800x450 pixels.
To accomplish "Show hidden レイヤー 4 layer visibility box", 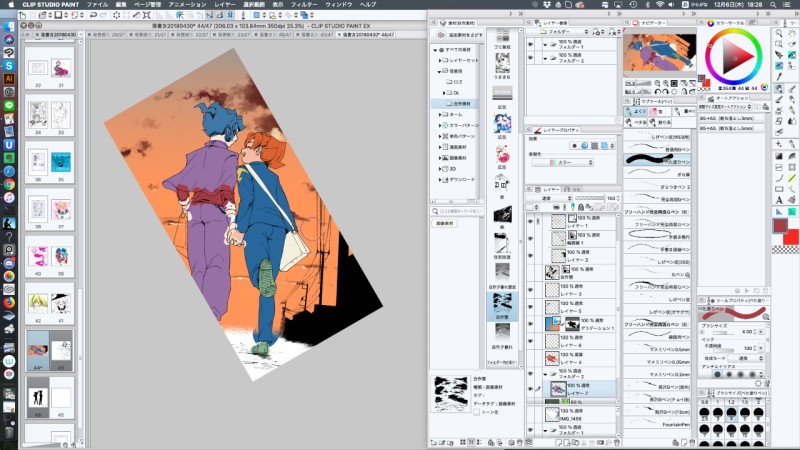I will click(531, 358).
